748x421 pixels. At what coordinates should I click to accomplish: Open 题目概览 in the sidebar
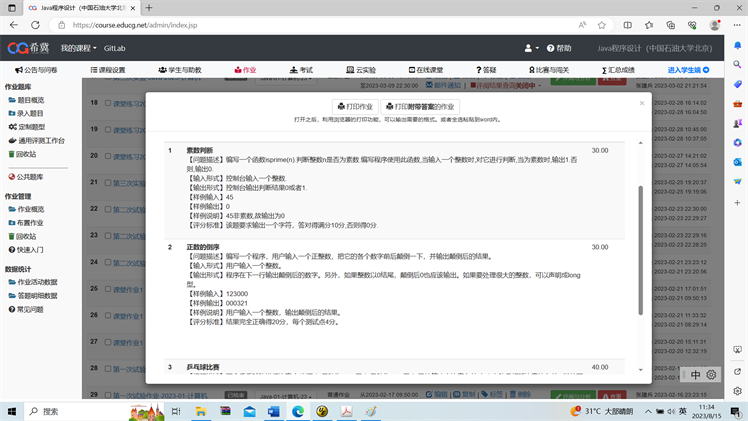tap(30, 101)
